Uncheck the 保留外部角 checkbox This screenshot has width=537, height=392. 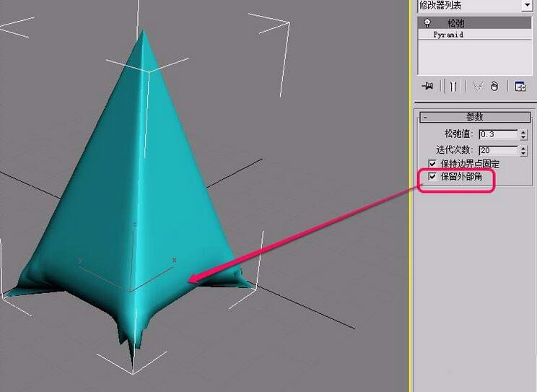click(x=432, y=176)
